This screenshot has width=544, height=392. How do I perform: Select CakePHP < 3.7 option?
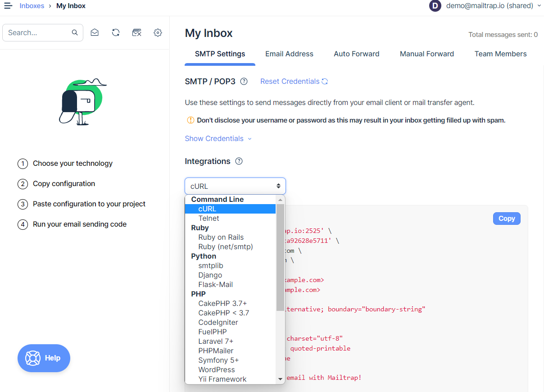[x=231, y=313]
